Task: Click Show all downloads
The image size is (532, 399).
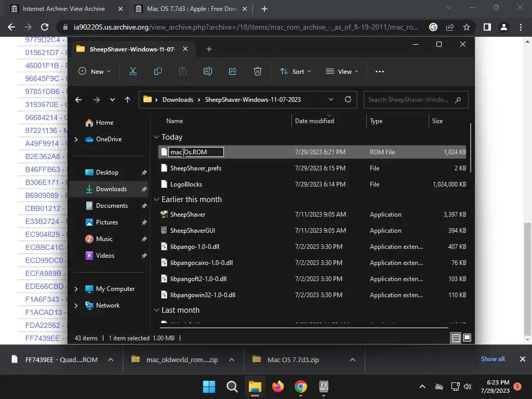Action: (493, 359)
